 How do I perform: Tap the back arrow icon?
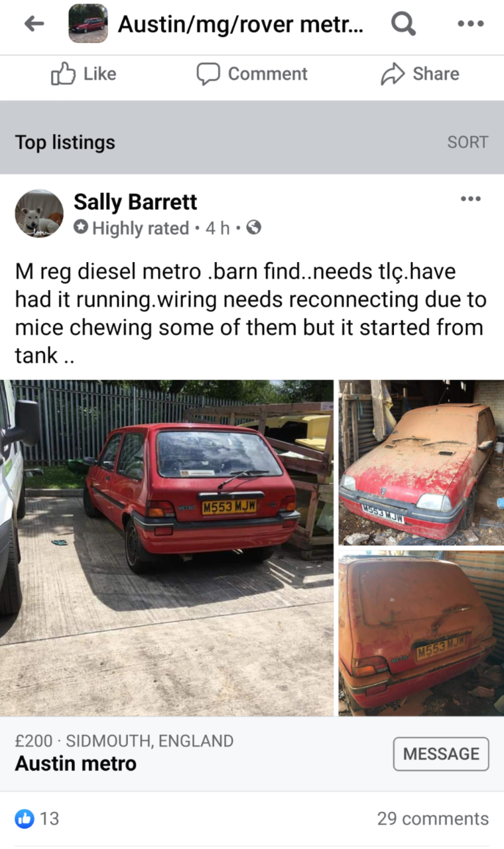coord(34,24)
